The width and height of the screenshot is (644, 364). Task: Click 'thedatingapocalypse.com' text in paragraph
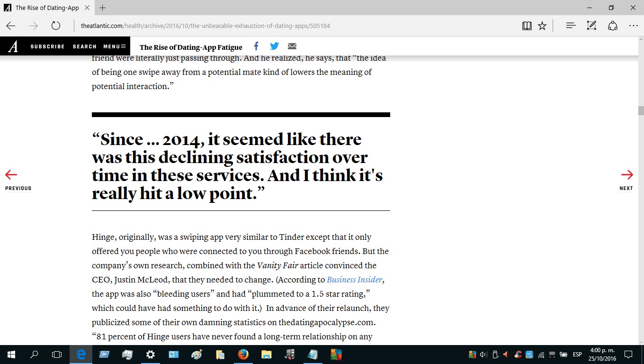click(x=327, y=322)
